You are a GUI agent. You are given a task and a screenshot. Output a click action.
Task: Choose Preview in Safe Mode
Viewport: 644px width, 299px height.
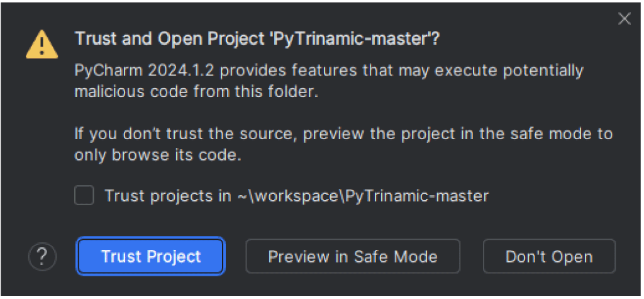353,256
